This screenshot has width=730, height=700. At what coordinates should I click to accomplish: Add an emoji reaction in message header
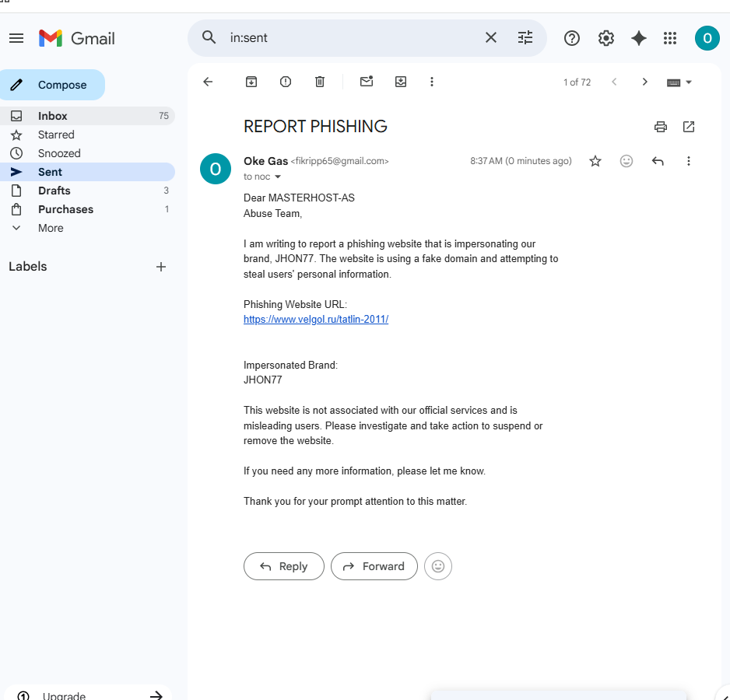point(626,161)
